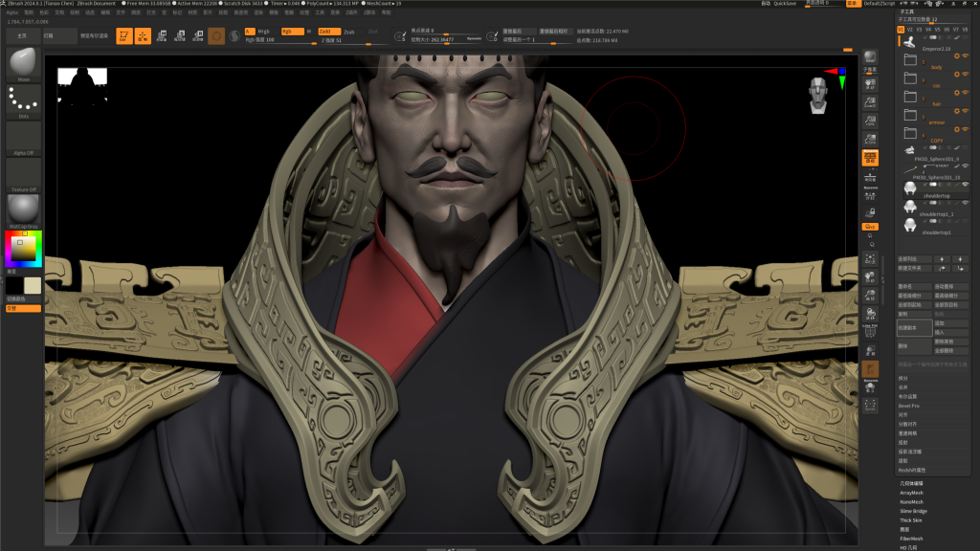Click the lock camera icon

pyautogui.click(x=870, y=213)
